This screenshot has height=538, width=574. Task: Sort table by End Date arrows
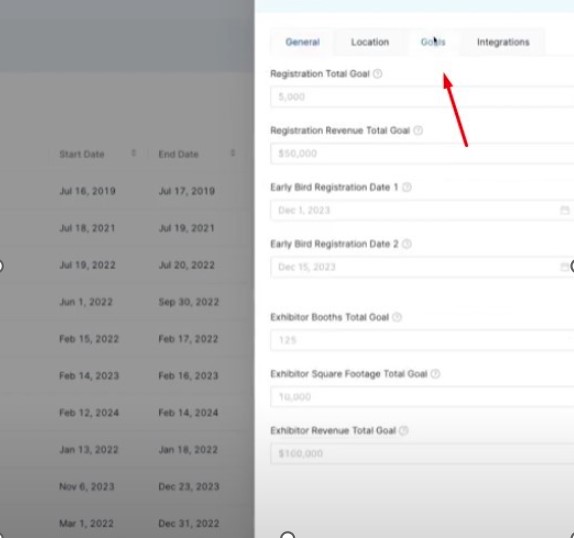tap(233, 153)
